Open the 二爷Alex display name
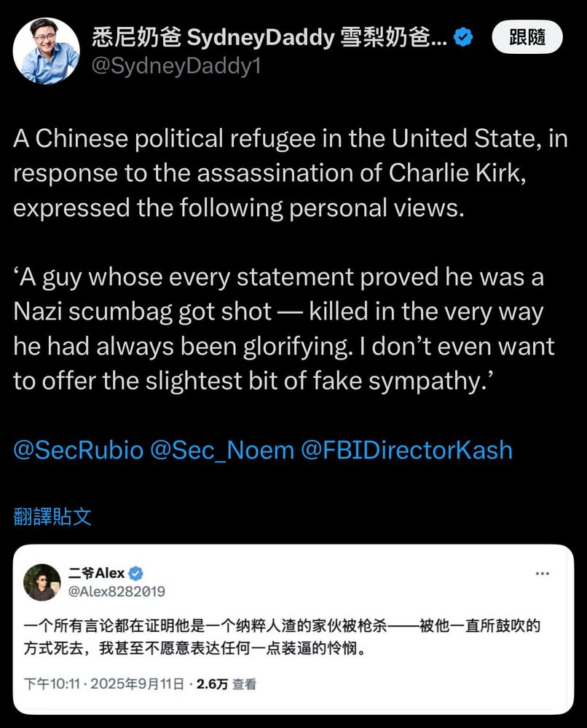 point(97,574)
